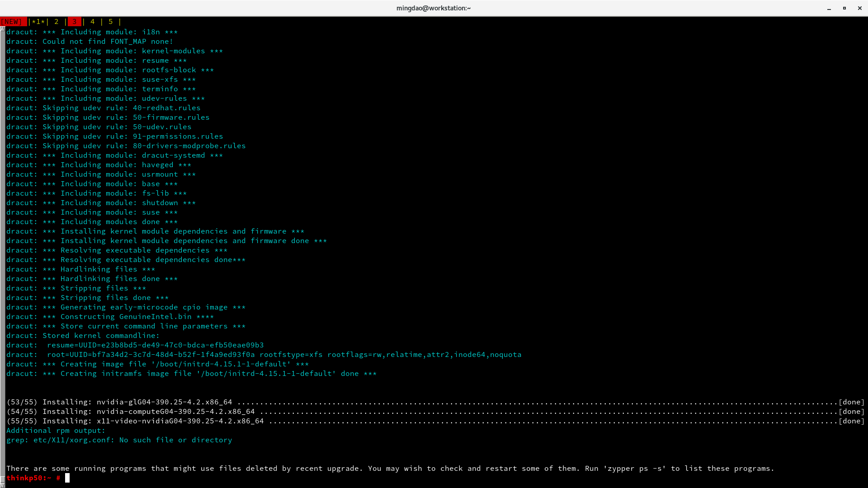Click the (55/55) x11-video-nvidiaG04 install line

(x=435, y=421)
